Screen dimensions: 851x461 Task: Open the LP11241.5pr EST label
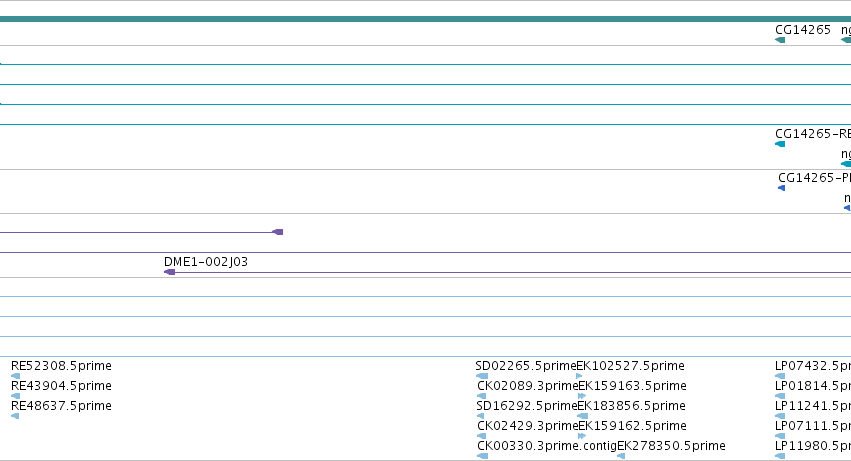tap(813, 406)
